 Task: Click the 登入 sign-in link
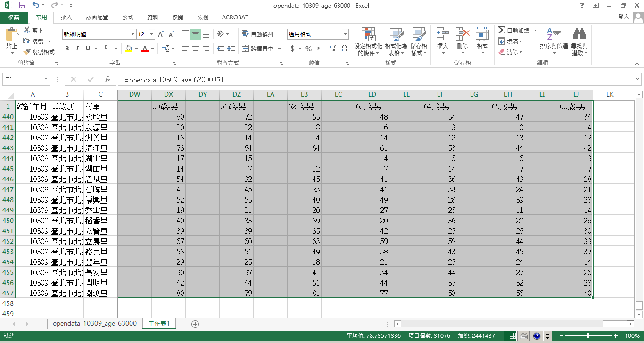point(623,17)
